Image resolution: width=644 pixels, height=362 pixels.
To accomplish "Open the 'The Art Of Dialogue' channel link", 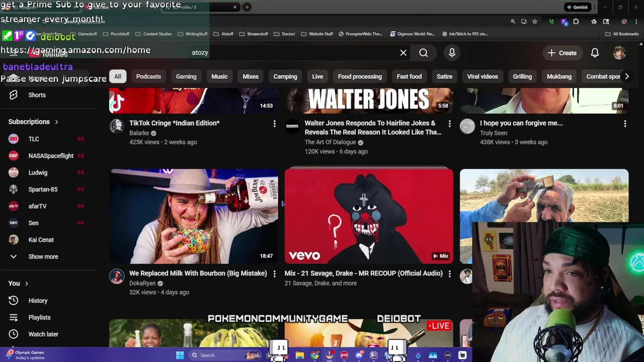I will tap(330, 142).
